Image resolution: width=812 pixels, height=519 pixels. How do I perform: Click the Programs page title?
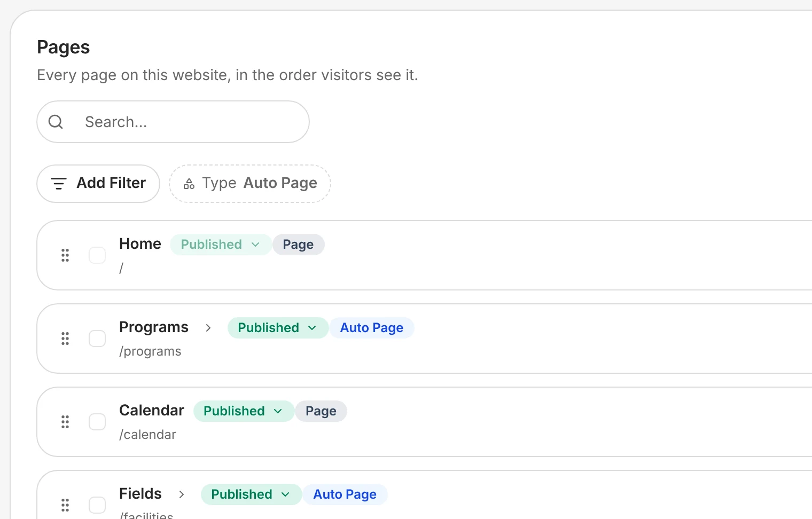(x=154, y=327)
